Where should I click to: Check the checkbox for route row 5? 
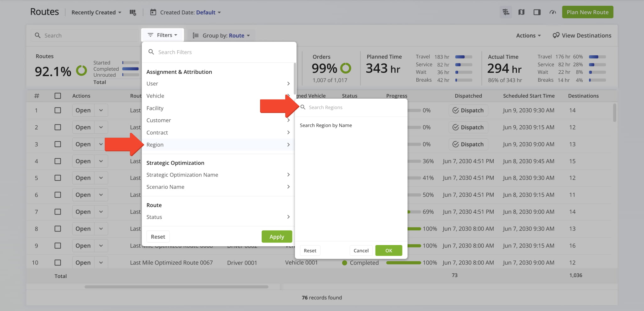click(58, 178)
